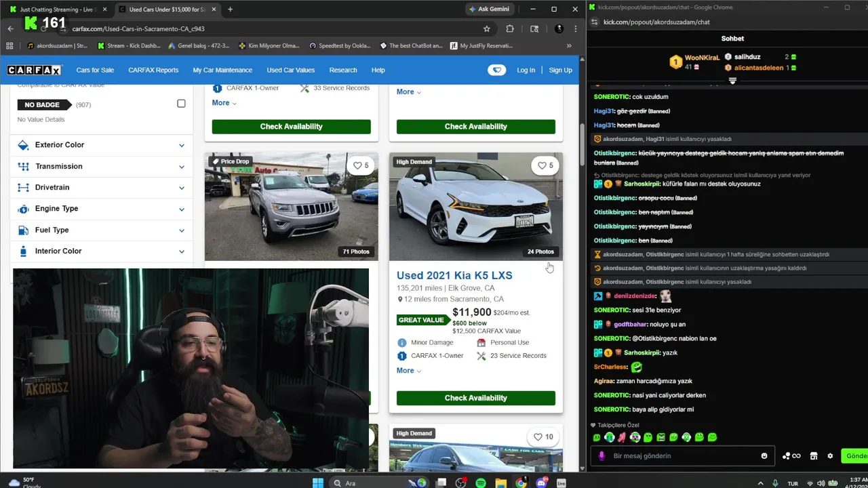Click heart icon on bottom High Demand listing
The image size is (868, 488).
(542, 437)
